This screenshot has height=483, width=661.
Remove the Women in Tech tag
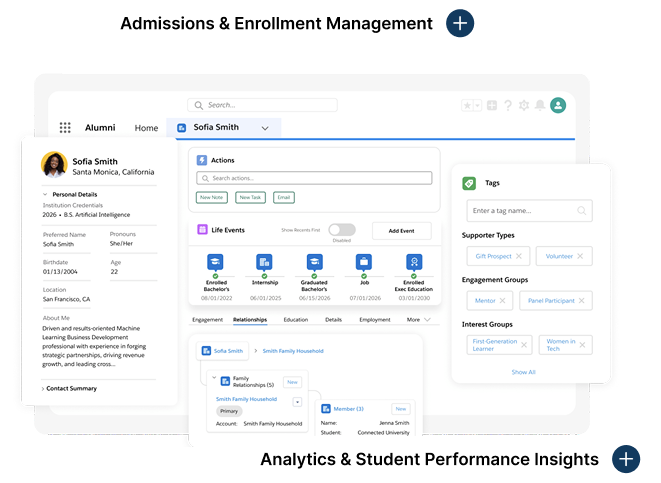(x=582, y=345)
